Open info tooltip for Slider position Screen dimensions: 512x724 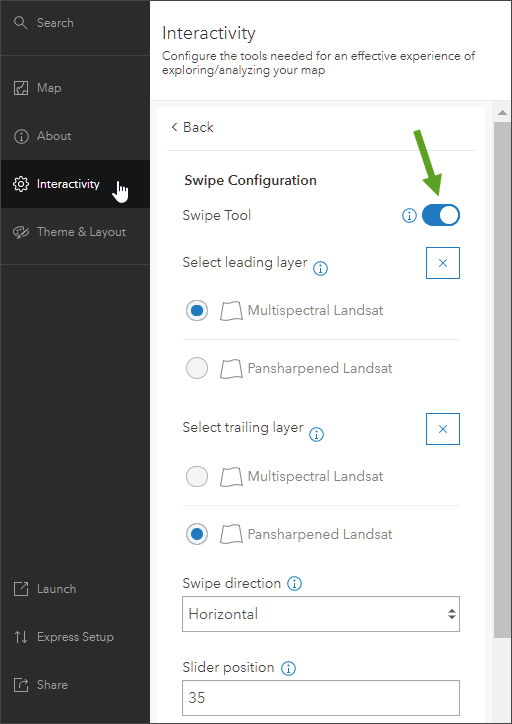coord(289,668)
